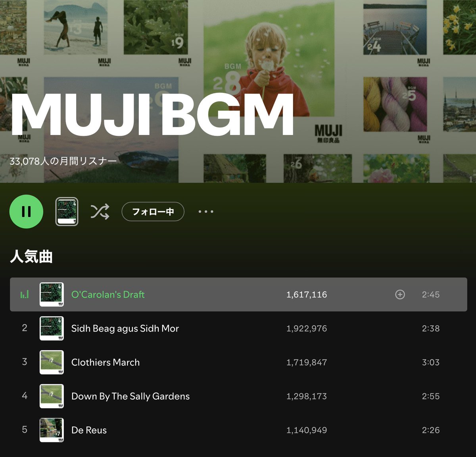Select the track De Reus
The height and width of the screenshot is (457, 476).
(89, 430)
